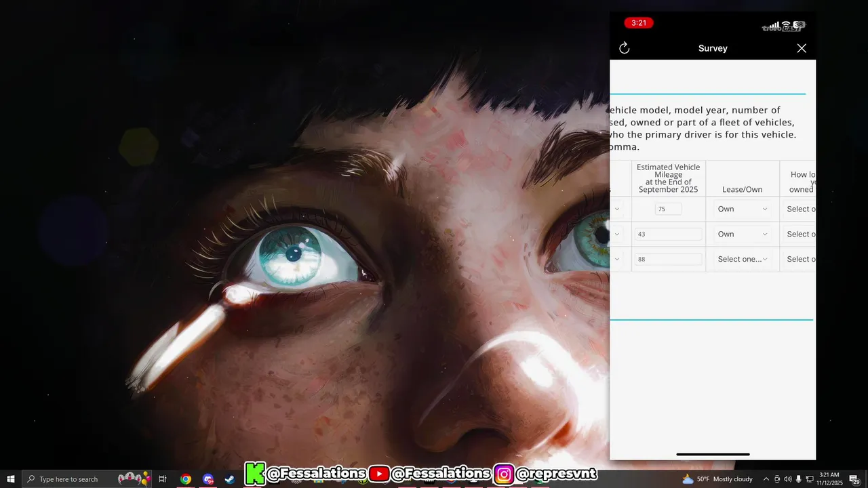This screenshot has width=868, height=488.
Task: Open the notification center with 29 badge
Action: point(854,479)
